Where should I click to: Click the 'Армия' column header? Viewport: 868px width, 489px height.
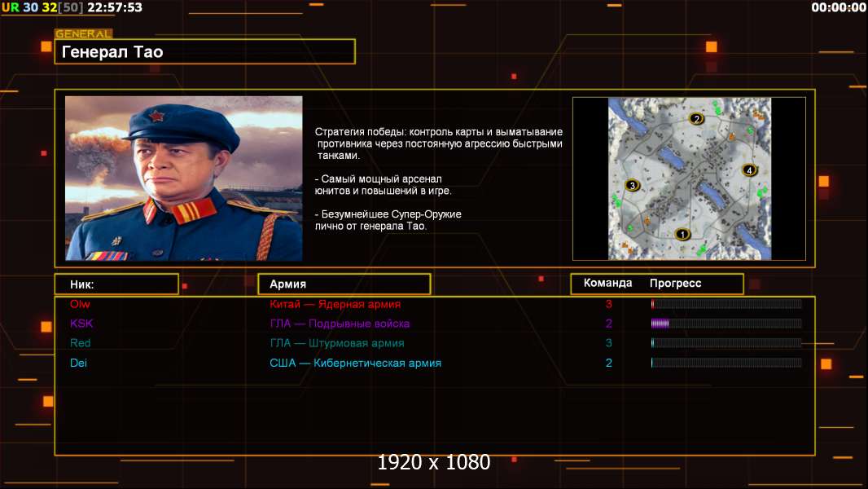(x=344, y=284)
